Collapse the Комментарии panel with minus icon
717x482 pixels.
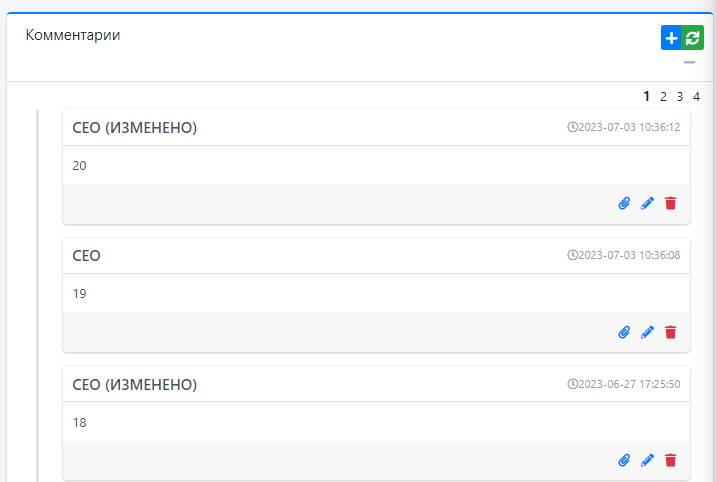689,62
